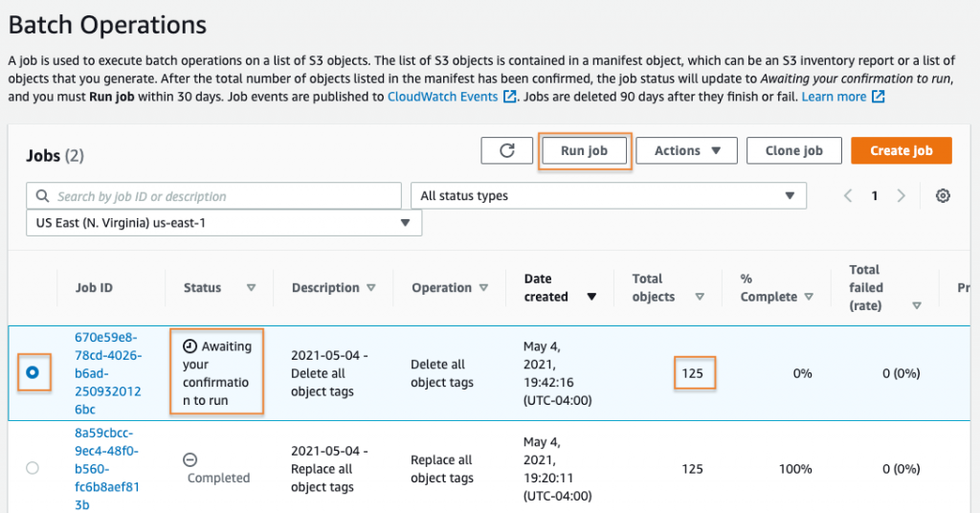The width and height of the screenshot is (980, 513).
Task: Sort by Status column
Action: pos(252,288)
